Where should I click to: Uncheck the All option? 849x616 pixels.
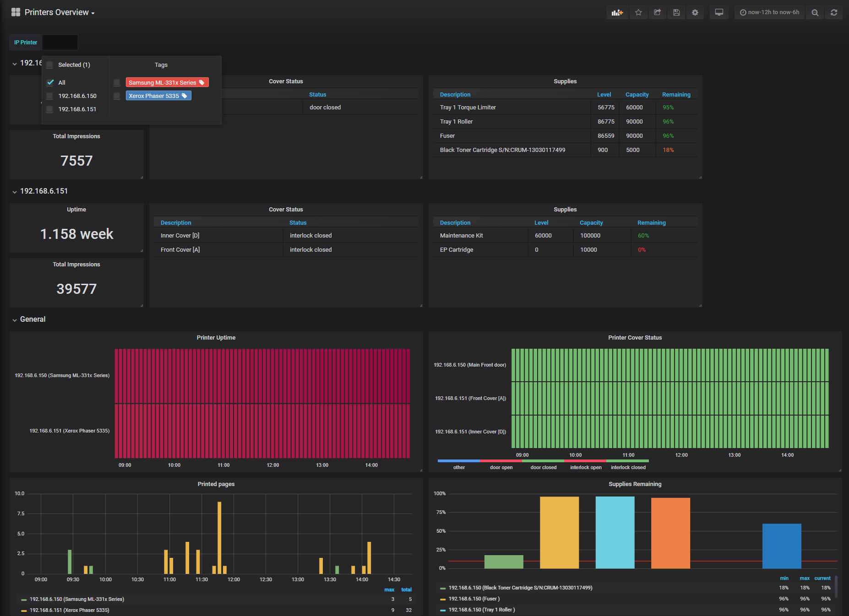click(50, 83)
